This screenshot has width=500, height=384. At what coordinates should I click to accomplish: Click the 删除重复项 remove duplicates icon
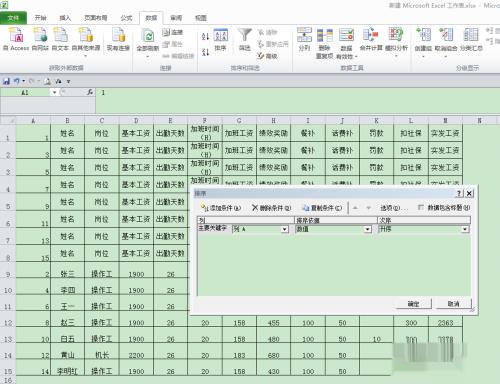(324, 43)
